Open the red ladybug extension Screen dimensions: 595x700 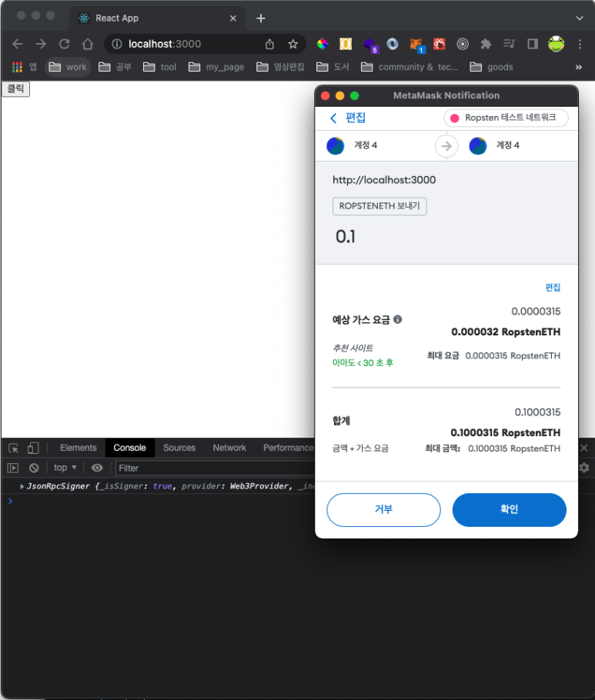(439, 44)
